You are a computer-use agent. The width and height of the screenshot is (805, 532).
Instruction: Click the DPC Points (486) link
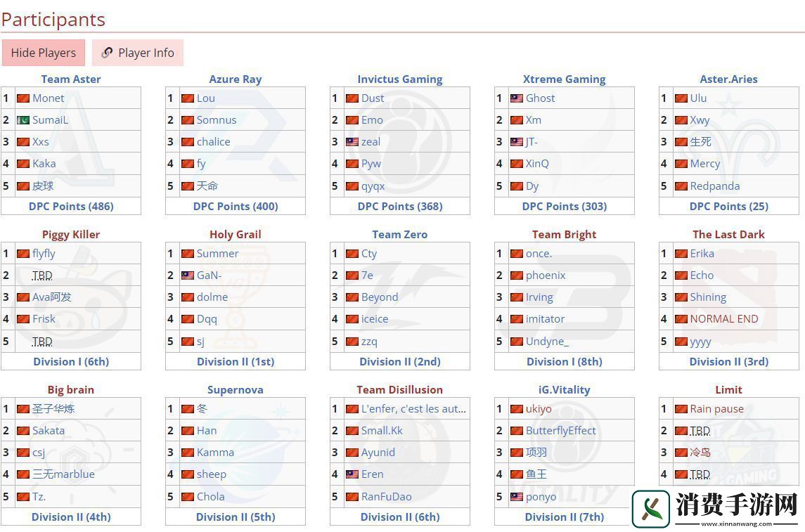point(71,206)
